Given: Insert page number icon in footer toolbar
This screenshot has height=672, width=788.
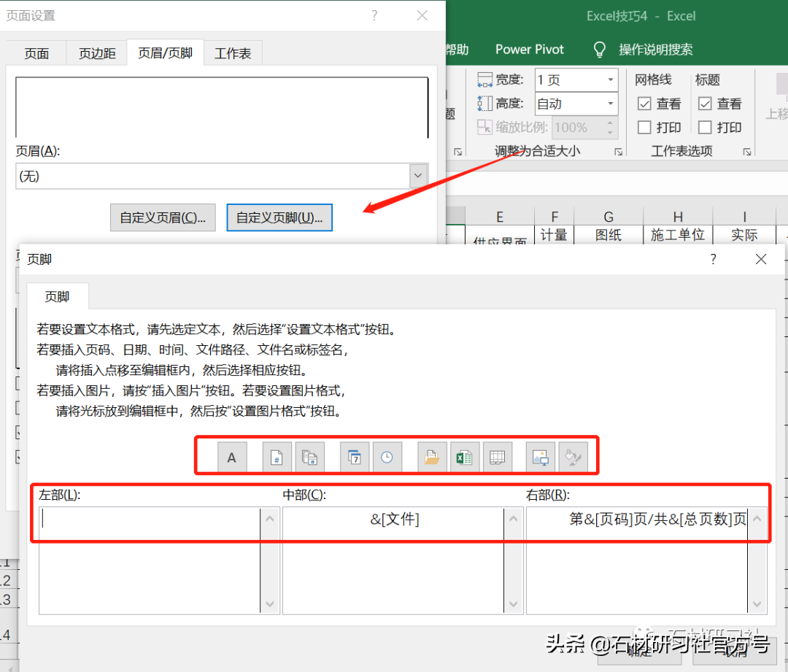Looking at the screenshot, I should click(x=277, y=457).
